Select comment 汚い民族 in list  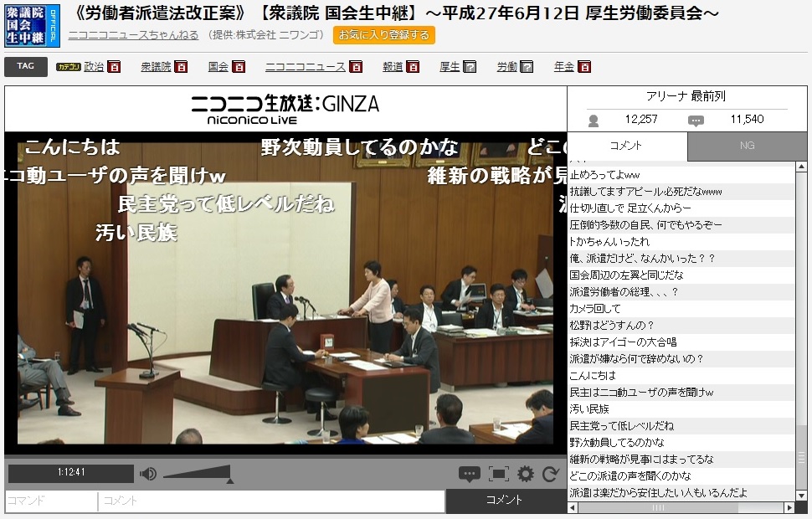click(x=681, y=409)
